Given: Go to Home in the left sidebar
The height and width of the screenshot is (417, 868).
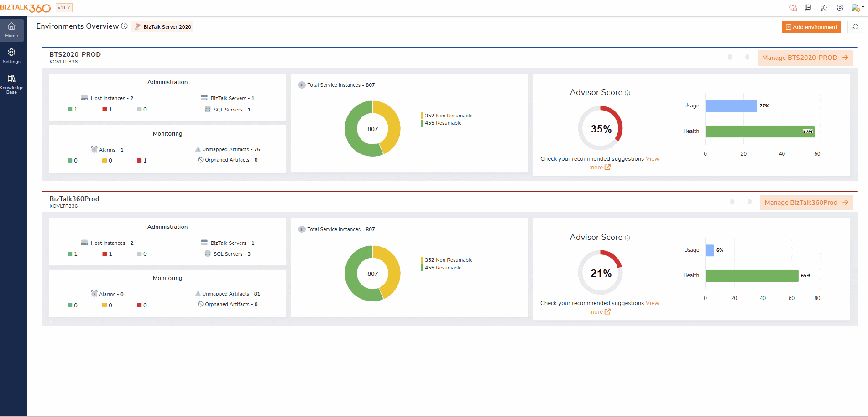Looking at the screenshot, I should tap(12, 30).
